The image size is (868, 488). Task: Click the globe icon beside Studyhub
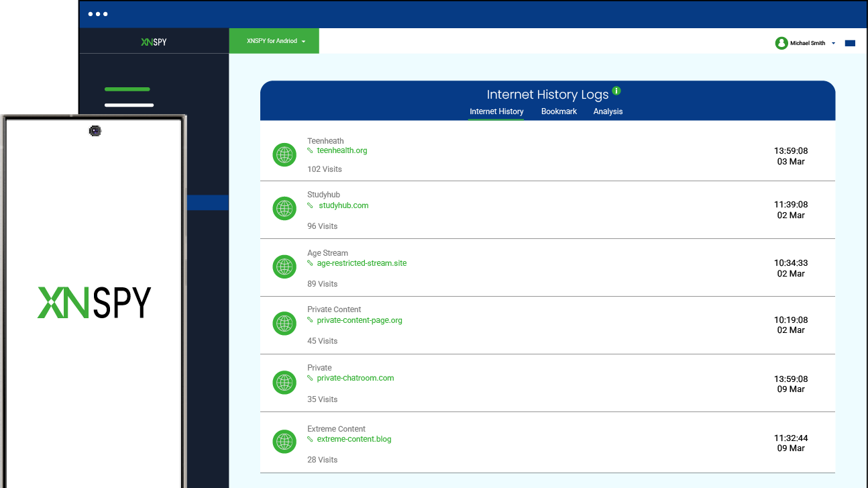[x=284, y=208]
